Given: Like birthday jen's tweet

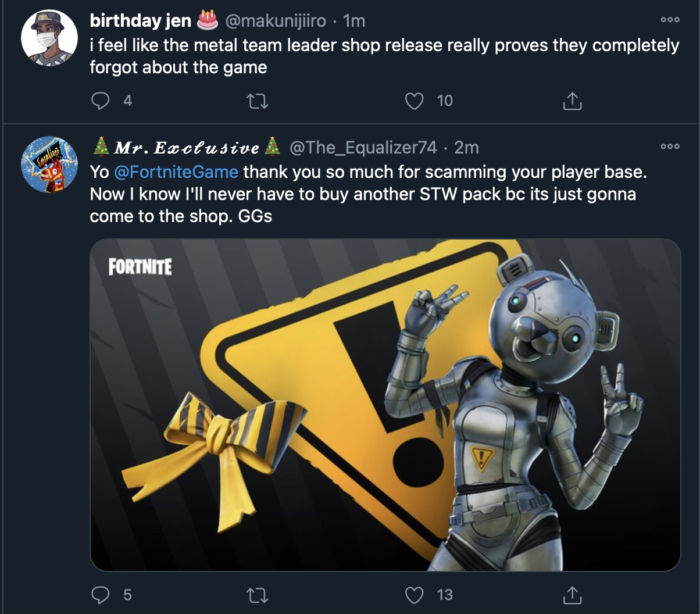Looking at the screenshot, I should 414,101.
